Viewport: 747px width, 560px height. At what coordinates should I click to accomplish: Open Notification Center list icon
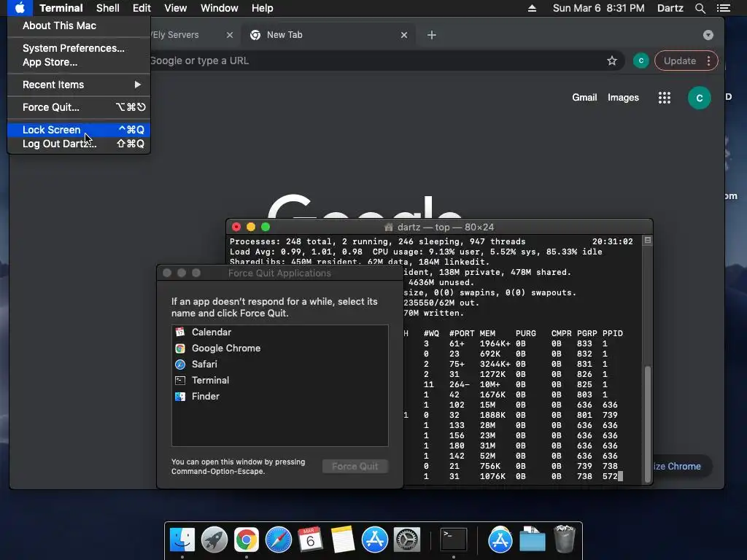(724, 8)
